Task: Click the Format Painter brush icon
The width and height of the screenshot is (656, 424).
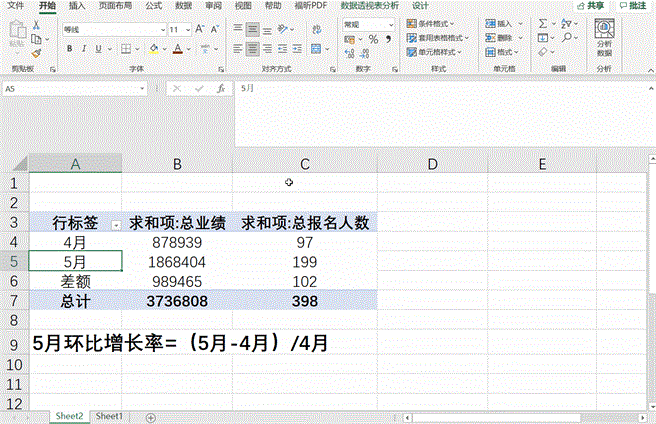Action: click(37, 53)
